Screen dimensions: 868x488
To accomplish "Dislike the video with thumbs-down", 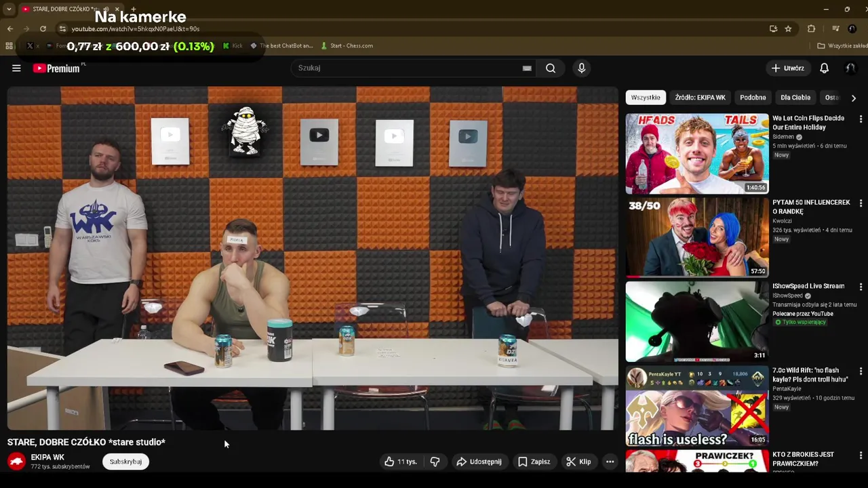I will coord(435,462).
